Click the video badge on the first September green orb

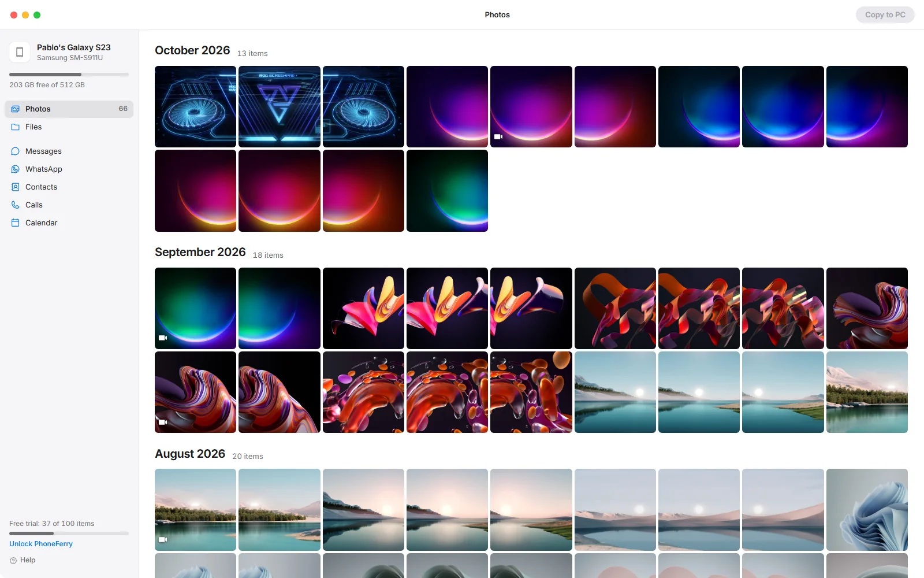163,338
